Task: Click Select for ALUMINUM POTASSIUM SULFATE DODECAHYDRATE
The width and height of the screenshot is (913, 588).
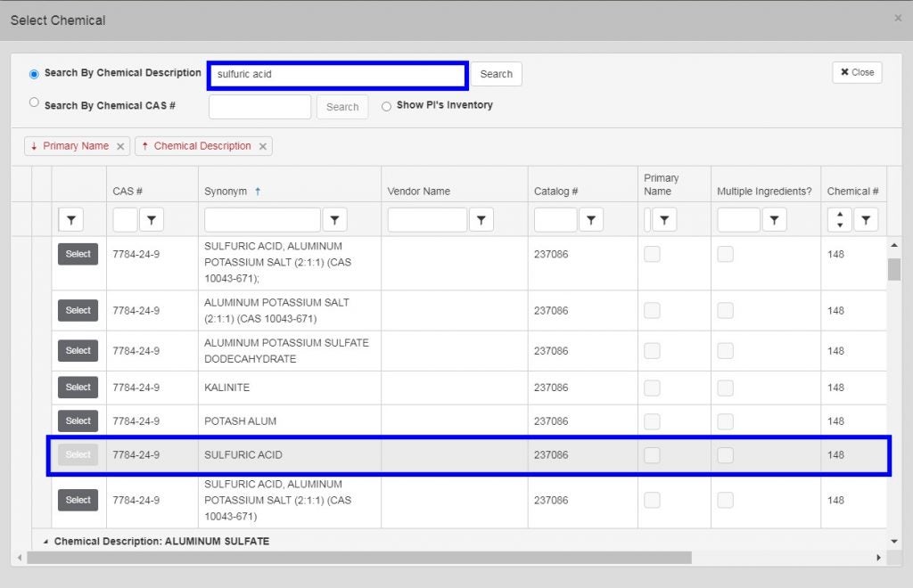Action: 78,351
